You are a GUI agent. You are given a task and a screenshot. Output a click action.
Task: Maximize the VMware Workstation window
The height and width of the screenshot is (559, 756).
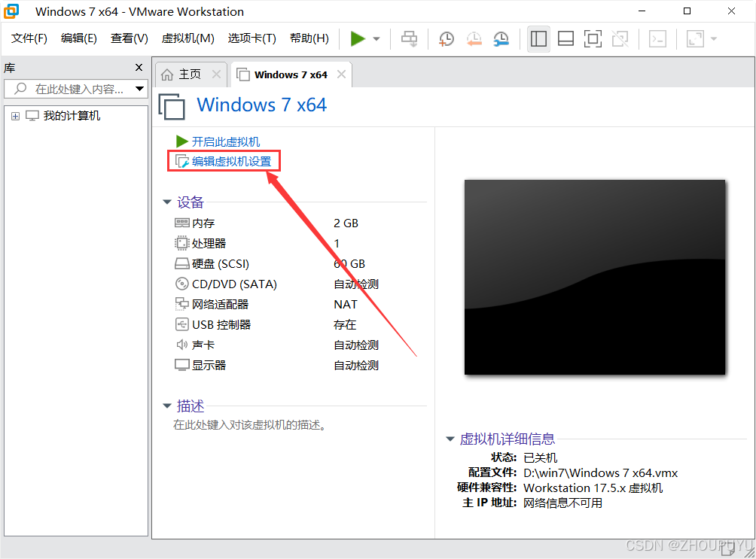click(687, 11)
